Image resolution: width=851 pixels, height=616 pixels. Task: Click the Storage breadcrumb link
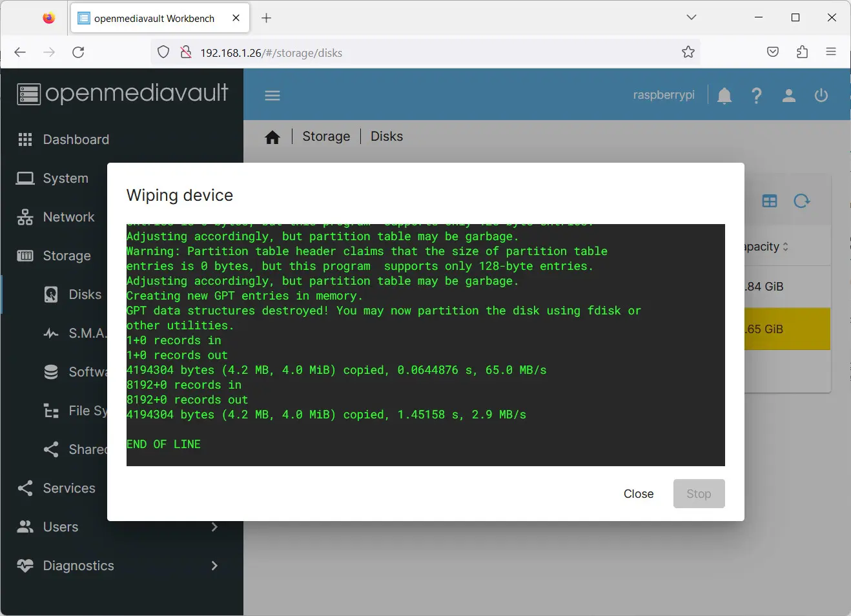[x=326, y=137]
